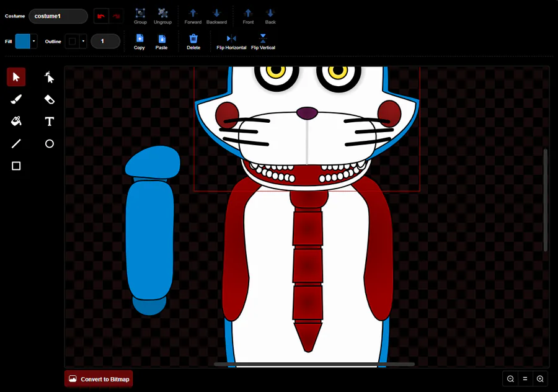Move selection Forward one layer
The width and height of the screenshot is (558, 392).
click(x=193, y=16)
